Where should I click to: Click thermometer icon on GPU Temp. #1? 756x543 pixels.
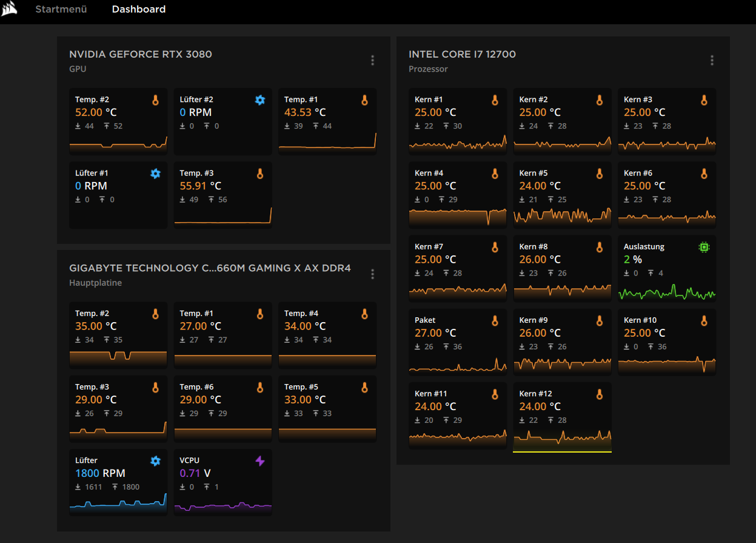pyautogui.click(x=364, y=100)
